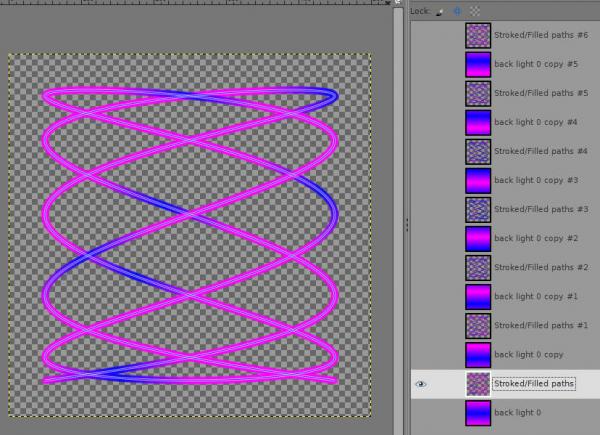
Task: Click the back light 0 copy #4 thumbnail
Action: [478, 123]
